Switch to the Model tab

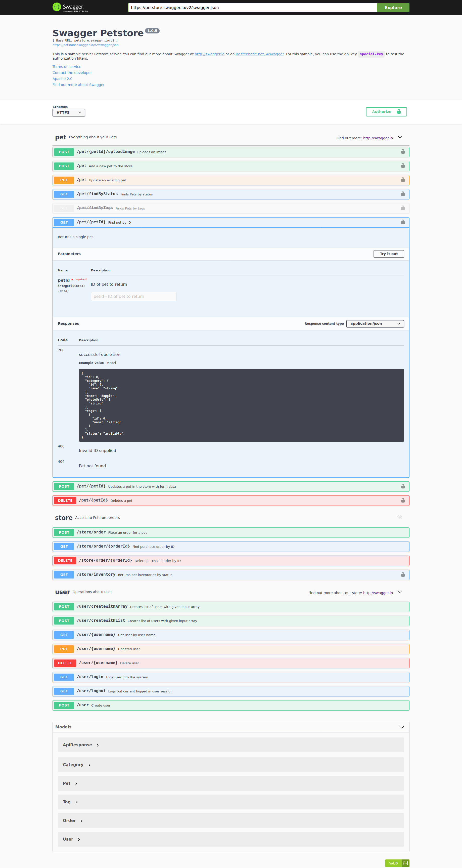(111, 362)
